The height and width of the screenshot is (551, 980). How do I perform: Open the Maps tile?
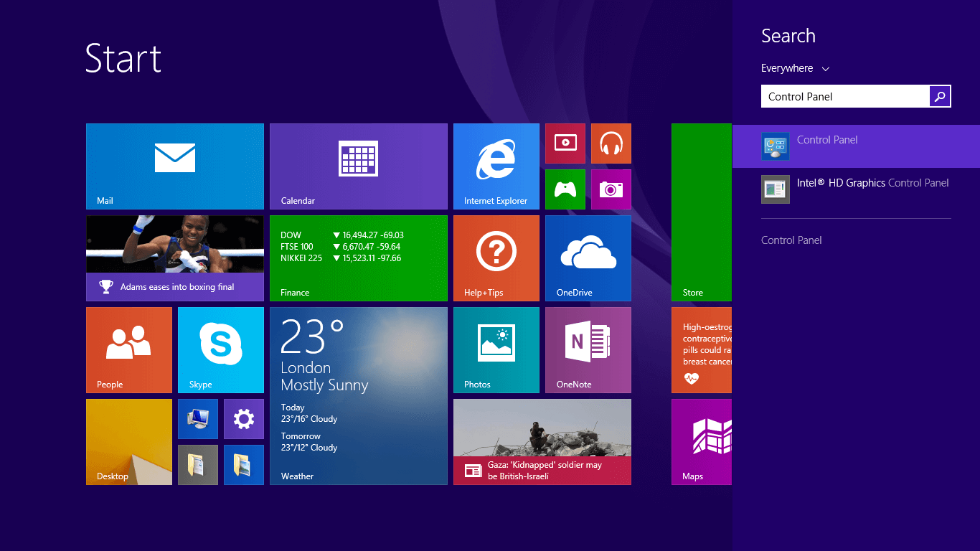pos(702,442)
